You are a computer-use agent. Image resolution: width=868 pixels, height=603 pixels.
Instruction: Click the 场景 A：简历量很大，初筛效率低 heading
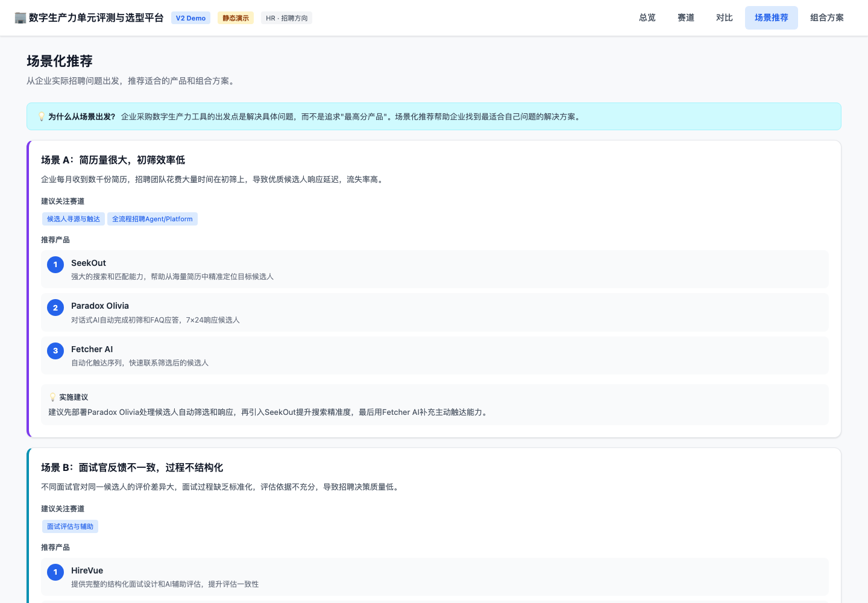113,160
